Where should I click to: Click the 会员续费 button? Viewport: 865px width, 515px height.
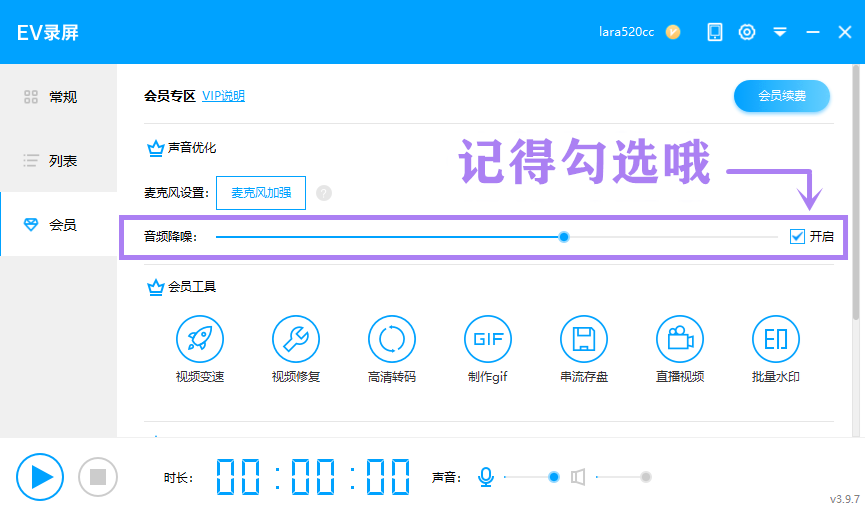pos(782,96)
